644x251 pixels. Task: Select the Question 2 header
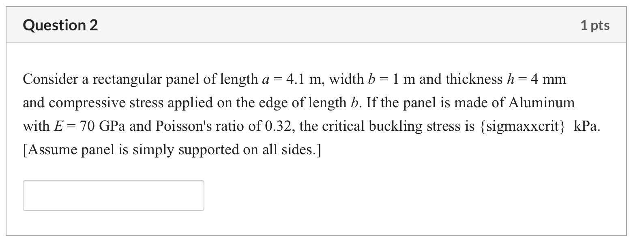[x=60, y=25]
